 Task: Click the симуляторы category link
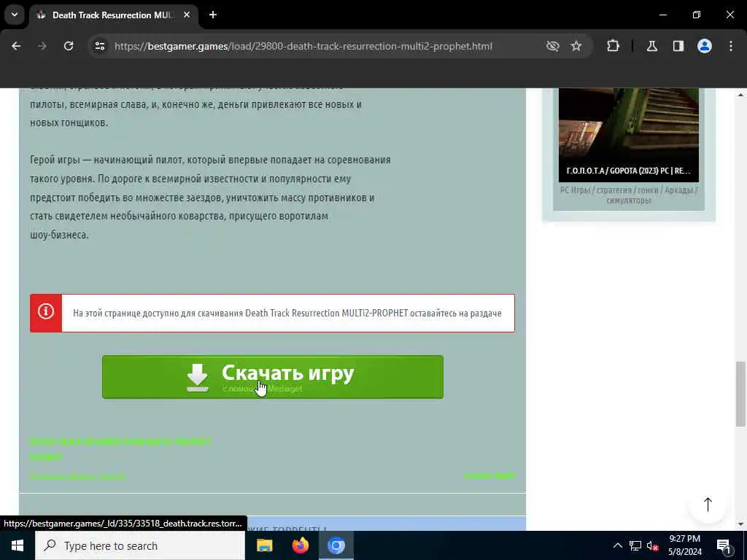click(628, 201)
